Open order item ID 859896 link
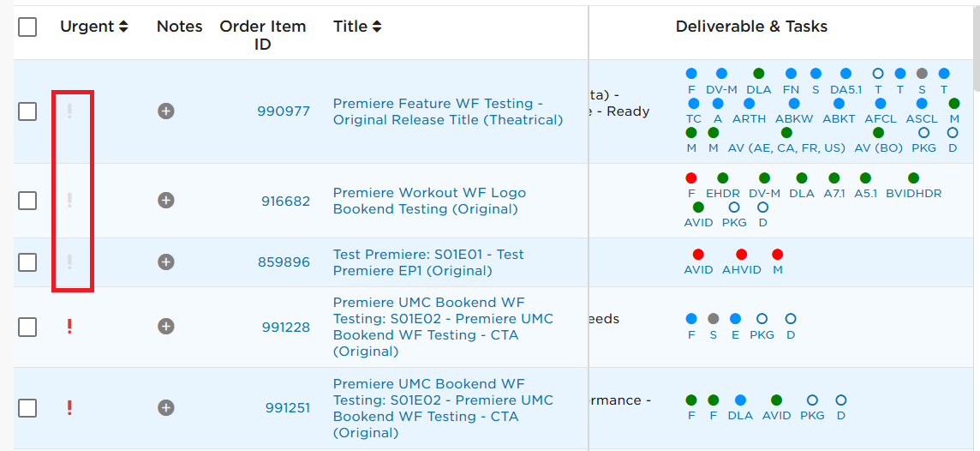 [x=284, y=262]
